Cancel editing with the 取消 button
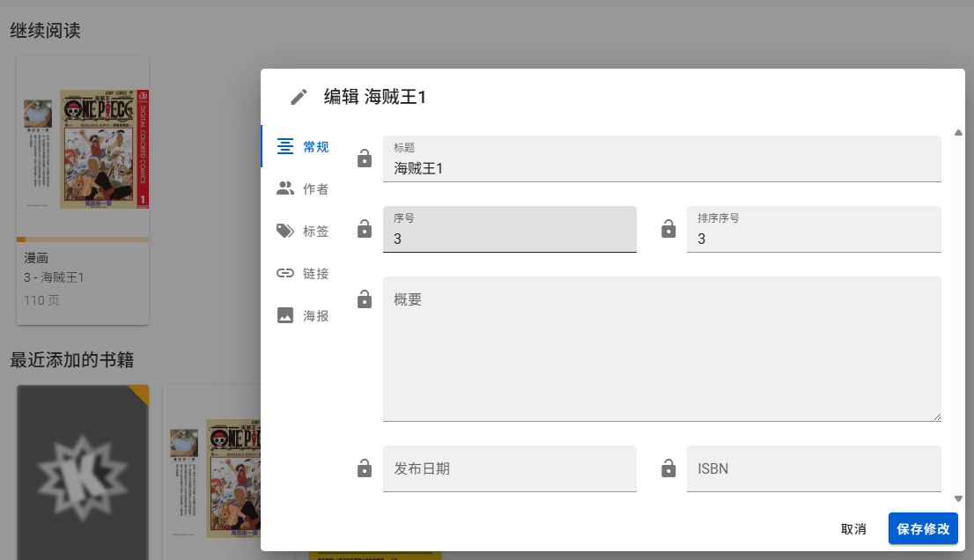 point(853,529)
